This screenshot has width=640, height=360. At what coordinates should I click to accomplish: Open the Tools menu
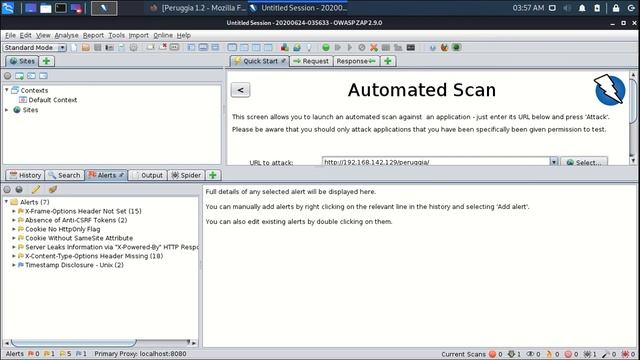(116, 36)
